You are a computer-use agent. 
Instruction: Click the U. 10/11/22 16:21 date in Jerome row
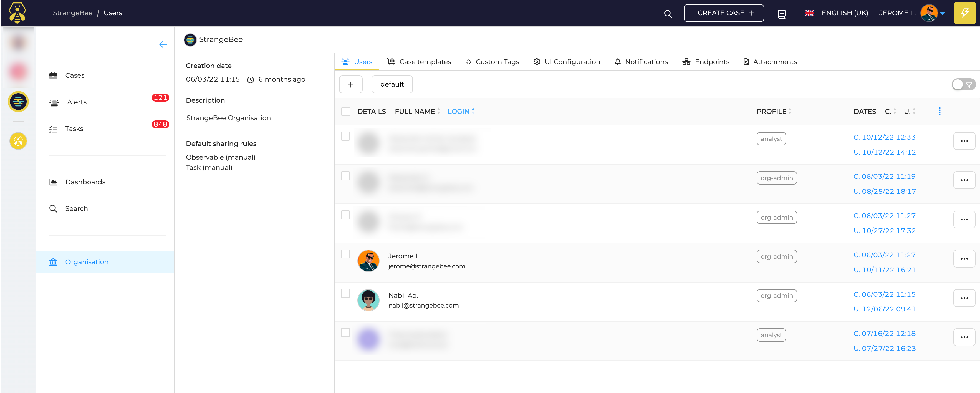(884, 270)
